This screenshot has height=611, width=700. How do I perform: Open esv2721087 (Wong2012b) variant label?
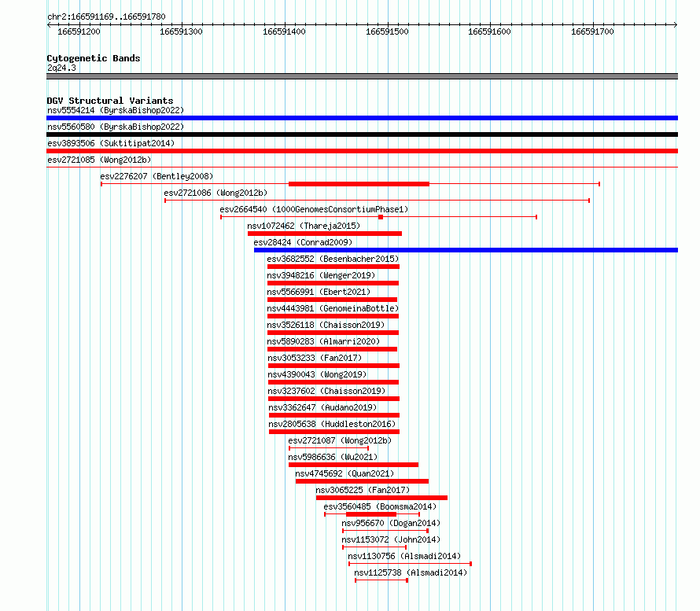340,440
